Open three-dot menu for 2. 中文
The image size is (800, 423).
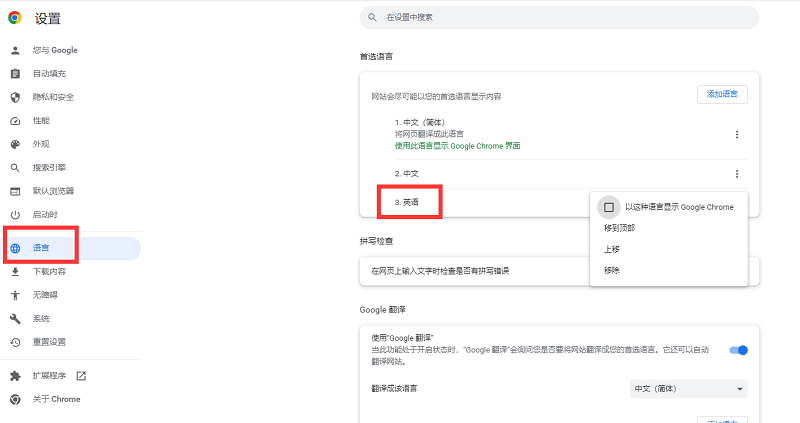[x=737, y=174]
